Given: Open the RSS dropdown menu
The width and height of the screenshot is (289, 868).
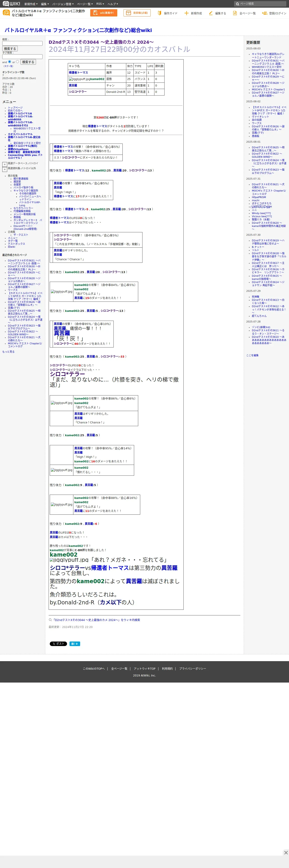Looking at the screenshot, I should point(100,4).
